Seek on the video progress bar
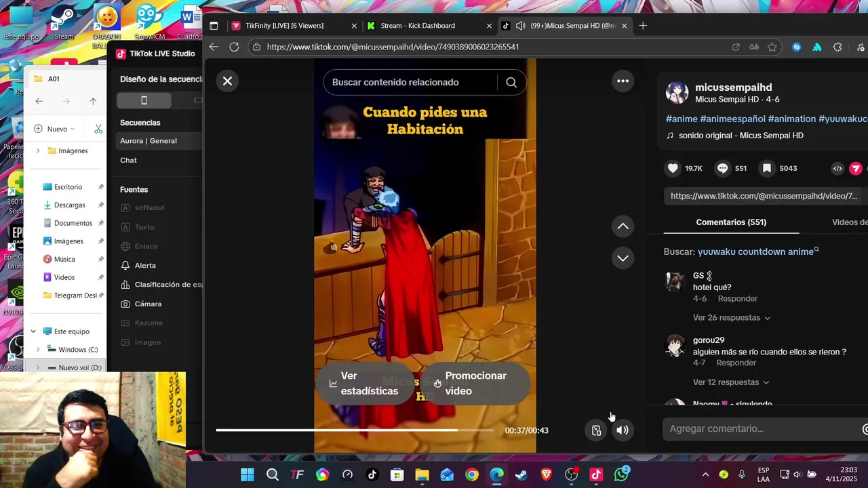Viewport: 868px width, 488px height. pos(355,430)
